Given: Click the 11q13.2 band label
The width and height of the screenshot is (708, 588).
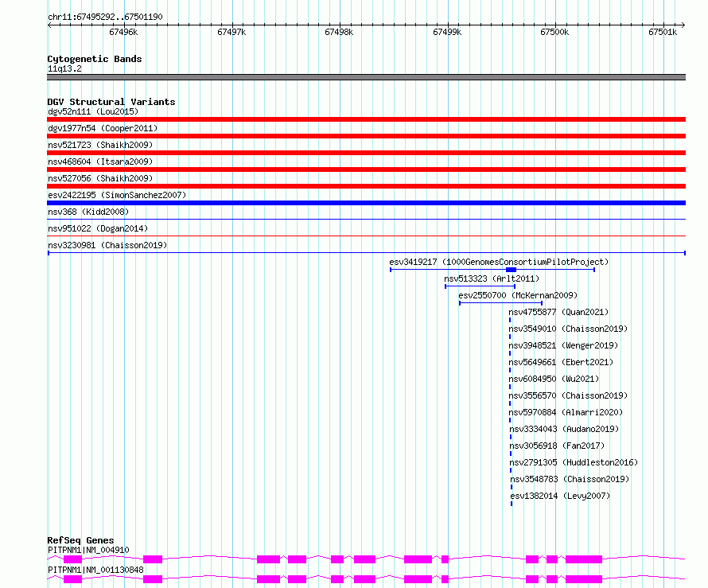Looking at the screenshot, I should (64, 68).
